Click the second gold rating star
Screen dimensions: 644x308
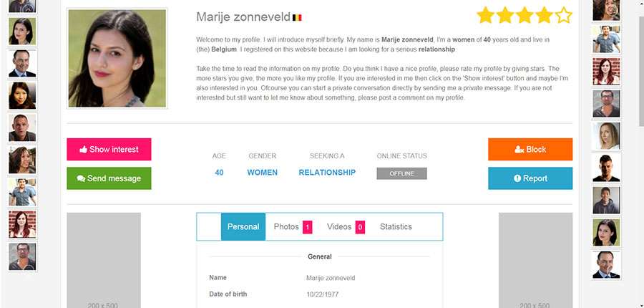[x=505, y=15]
